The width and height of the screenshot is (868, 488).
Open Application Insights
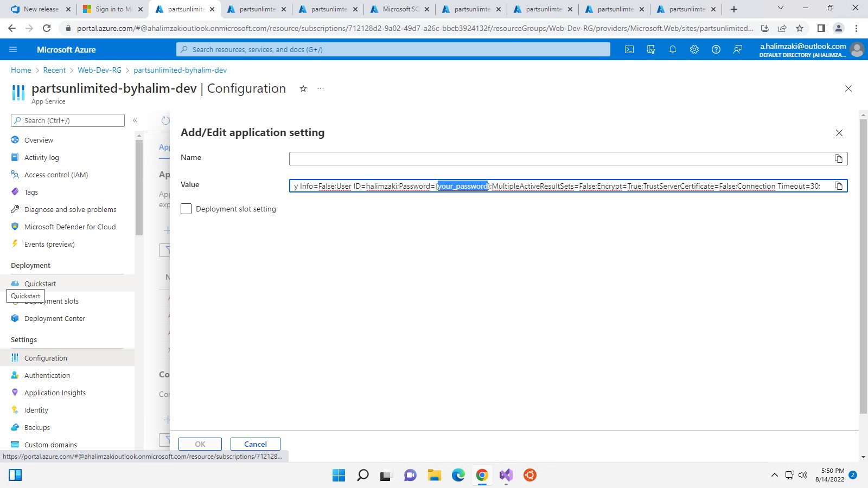[x=55, y=393]
